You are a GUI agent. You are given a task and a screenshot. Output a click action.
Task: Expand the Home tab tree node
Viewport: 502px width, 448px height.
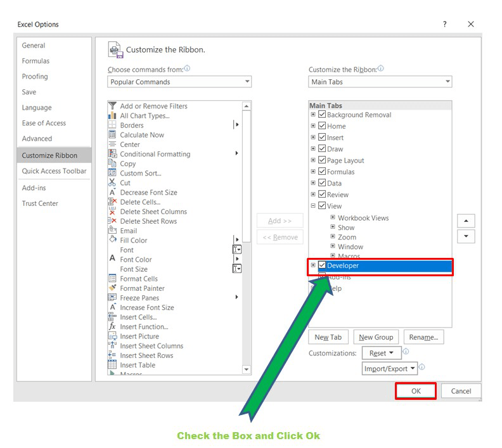click(313, 125)
